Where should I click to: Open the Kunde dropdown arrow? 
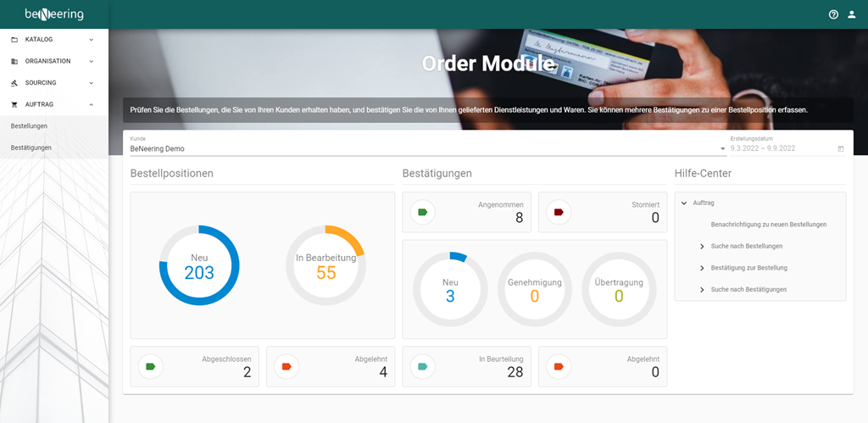coord(723,149)
